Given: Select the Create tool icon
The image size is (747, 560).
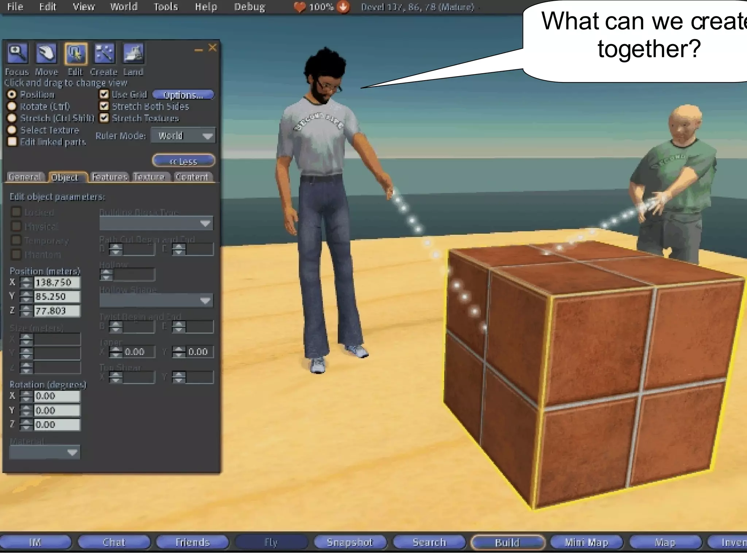Looking at the screenshot, I should pyautogui.click(x=104, y=54).
